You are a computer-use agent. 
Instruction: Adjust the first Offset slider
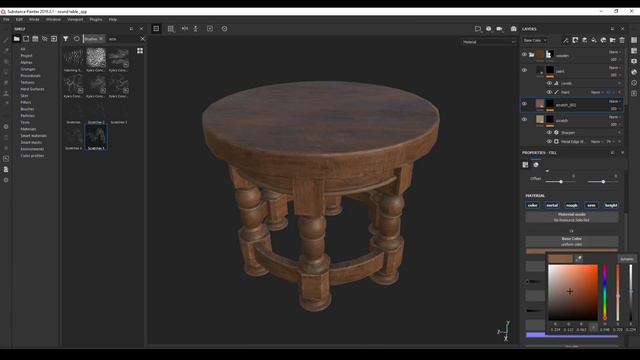pyautogui.click(x=561, y=182)
